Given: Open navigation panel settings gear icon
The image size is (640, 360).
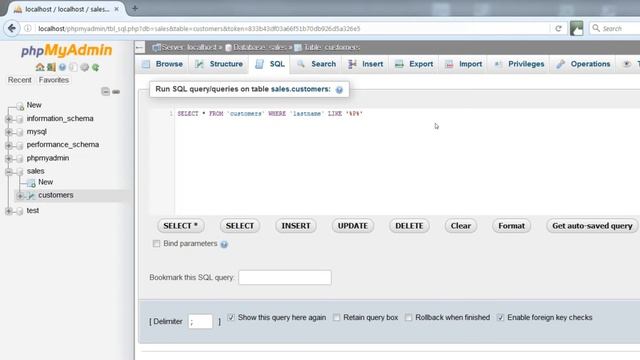Looking at the screenshot, I should click(x=84, y=67).
